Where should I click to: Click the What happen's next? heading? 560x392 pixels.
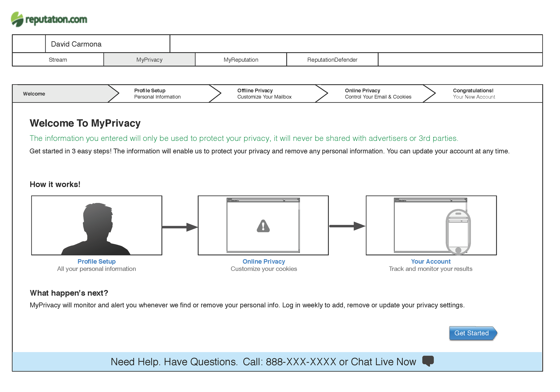tap(69, 293)
